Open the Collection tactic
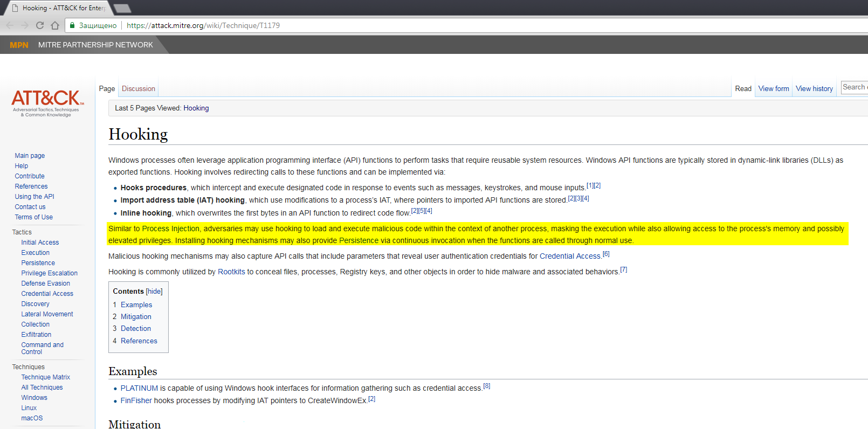The height and width of the screenshot is (429, 868). tap(36, 324)
